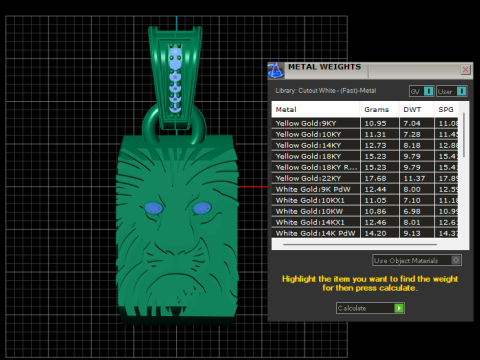
Task: Click the SPG column header
Action: pyautogui.click(x=446, y=109)
